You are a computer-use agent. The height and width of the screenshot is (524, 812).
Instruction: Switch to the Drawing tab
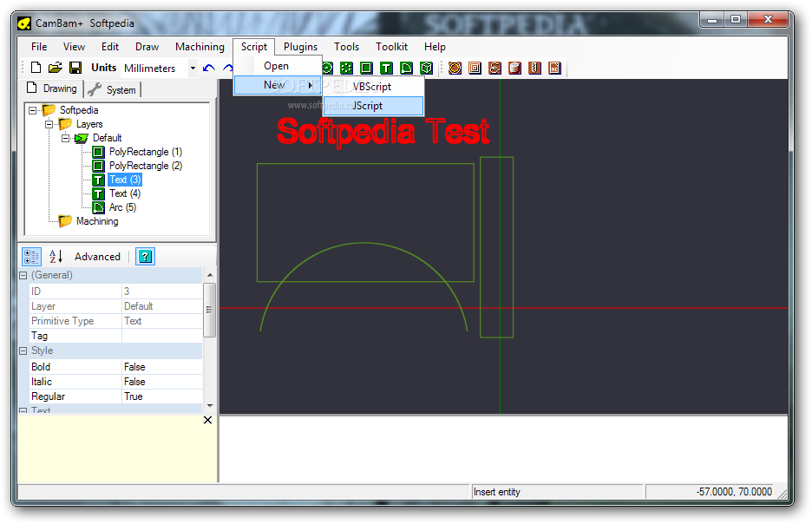(x=52, y=88)
